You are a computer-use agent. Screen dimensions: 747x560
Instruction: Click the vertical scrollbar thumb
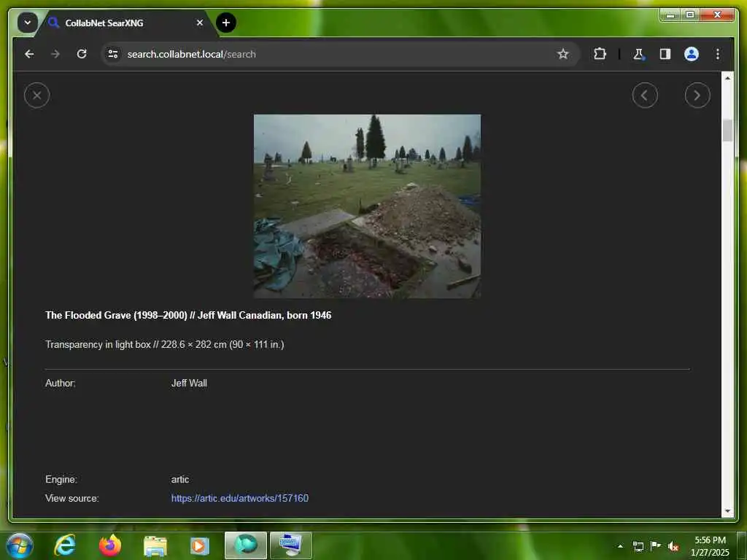(x=727, y=130)
